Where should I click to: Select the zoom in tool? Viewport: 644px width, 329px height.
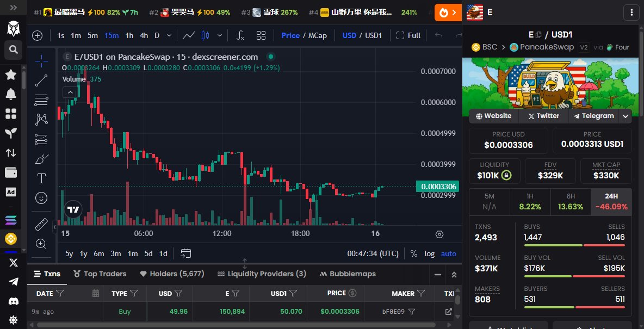tap(41, 244)
